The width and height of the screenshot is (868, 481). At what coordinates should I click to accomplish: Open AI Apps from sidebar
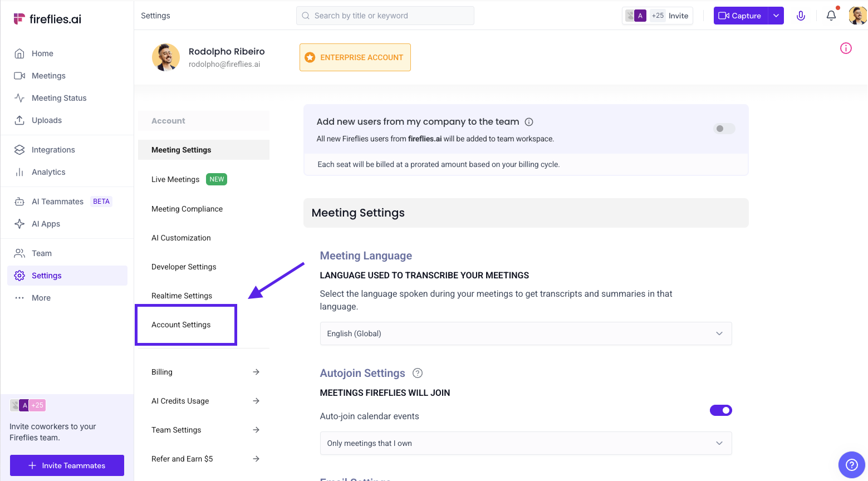click(46, 224)
